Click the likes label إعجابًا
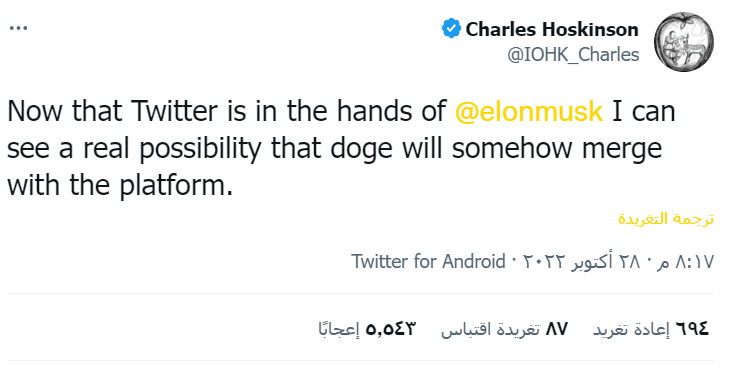The image size is (731, 368). [x=338, y=329]
